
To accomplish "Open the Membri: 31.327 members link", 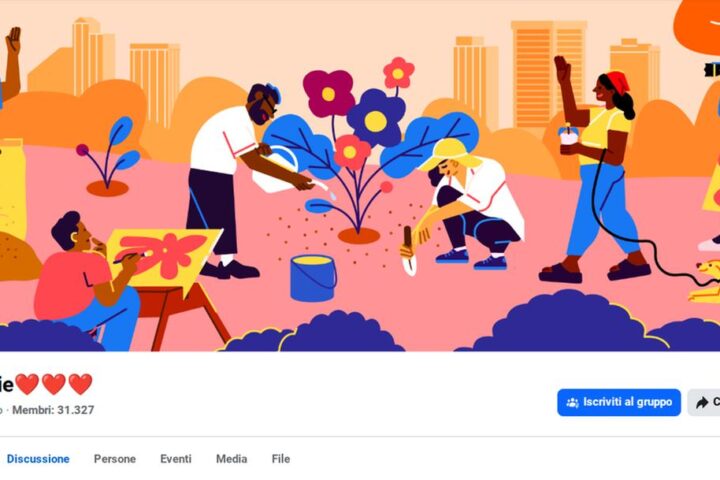I will pos(53,410).
